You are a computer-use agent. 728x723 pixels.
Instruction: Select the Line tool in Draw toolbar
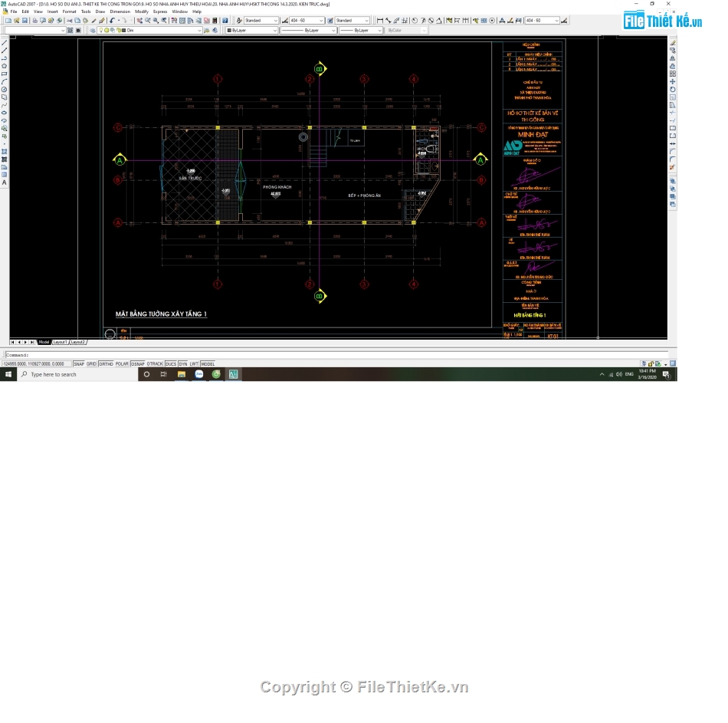[x=4, y=43]
